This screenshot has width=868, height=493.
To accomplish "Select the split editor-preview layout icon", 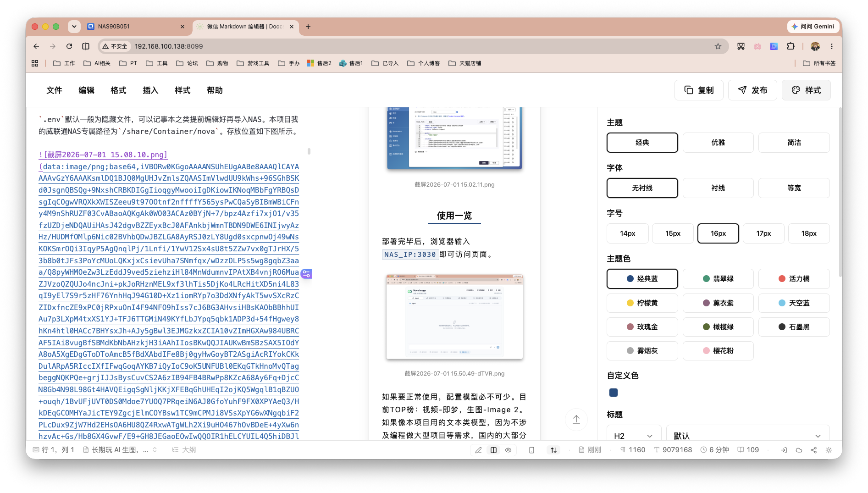I will pos(493,450).
